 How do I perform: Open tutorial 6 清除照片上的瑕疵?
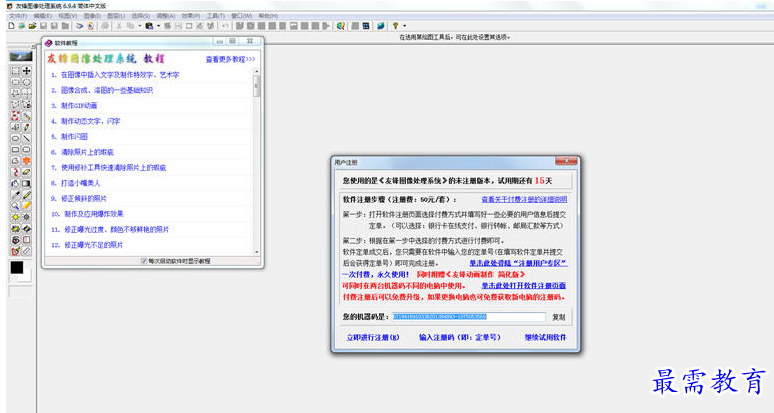pyautogui.click(x=82, y=152)
